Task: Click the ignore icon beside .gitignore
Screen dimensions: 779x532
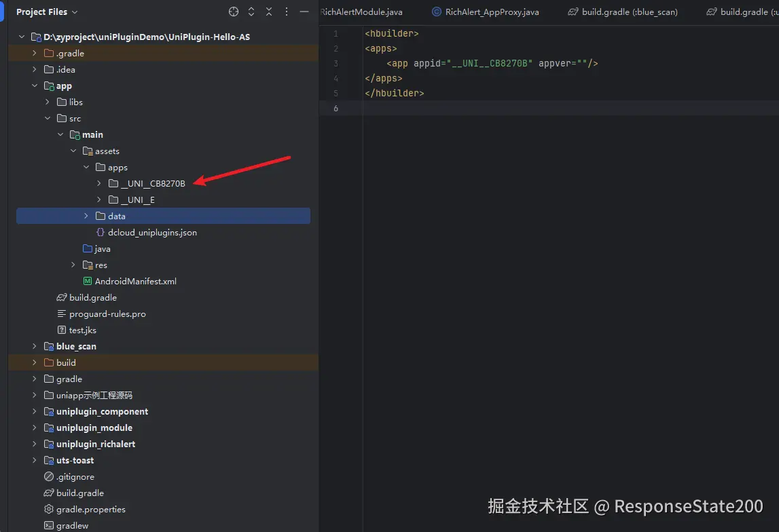Action: point(49,477)
